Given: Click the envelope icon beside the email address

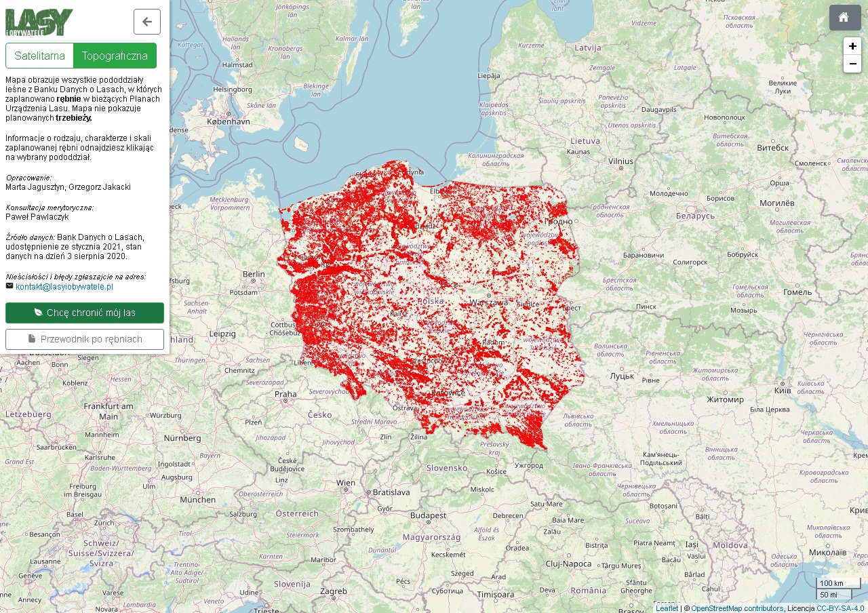Looking at the screenshot, I should (x=9, y=286).
